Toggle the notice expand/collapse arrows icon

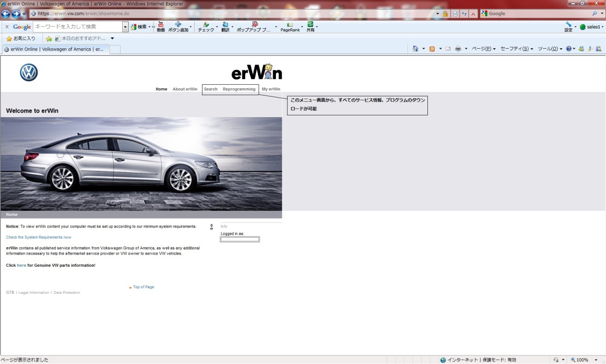point(211,227)
